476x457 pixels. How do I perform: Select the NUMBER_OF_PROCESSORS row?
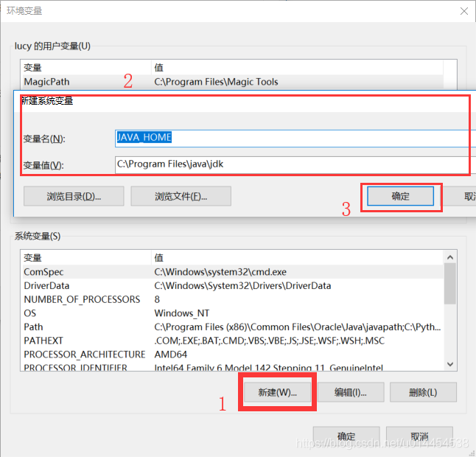233,299
